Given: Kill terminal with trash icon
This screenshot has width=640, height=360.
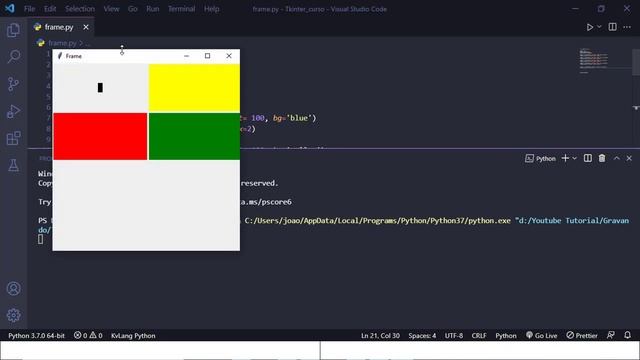Looking at the screenshot, I should coord(602,158).
